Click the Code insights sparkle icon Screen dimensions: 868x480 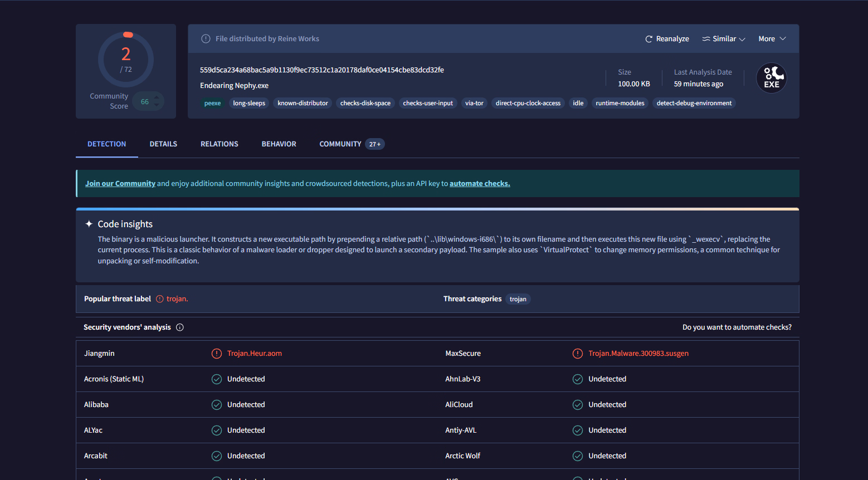[89, 224]
